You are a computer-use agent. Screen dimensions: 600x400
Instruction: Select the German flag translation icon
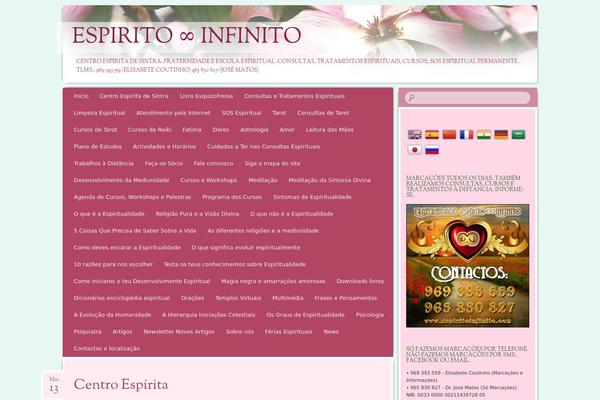[501, 134]
